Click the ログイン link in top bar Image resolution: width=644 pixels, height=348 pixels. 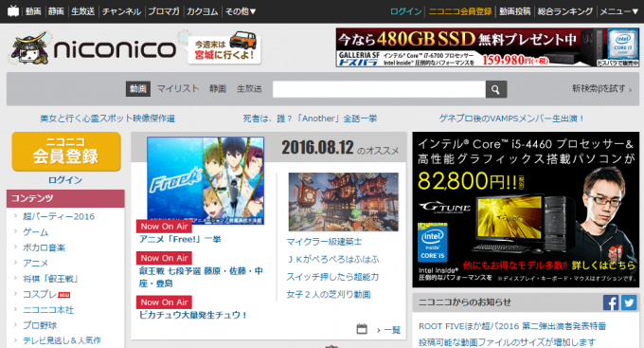pyautogui.click(x=405, y=11)
